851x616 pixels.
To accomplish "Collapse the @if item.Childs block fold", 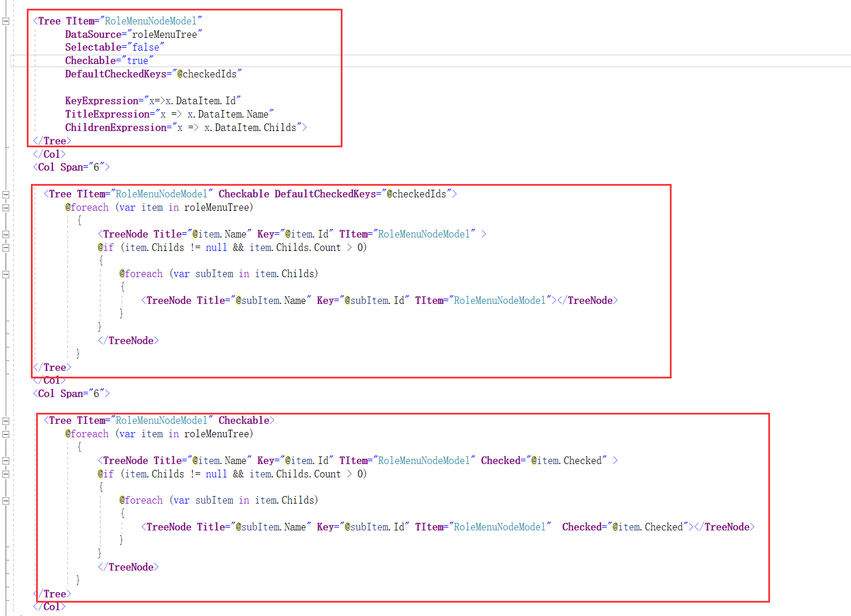I will 5,247.
